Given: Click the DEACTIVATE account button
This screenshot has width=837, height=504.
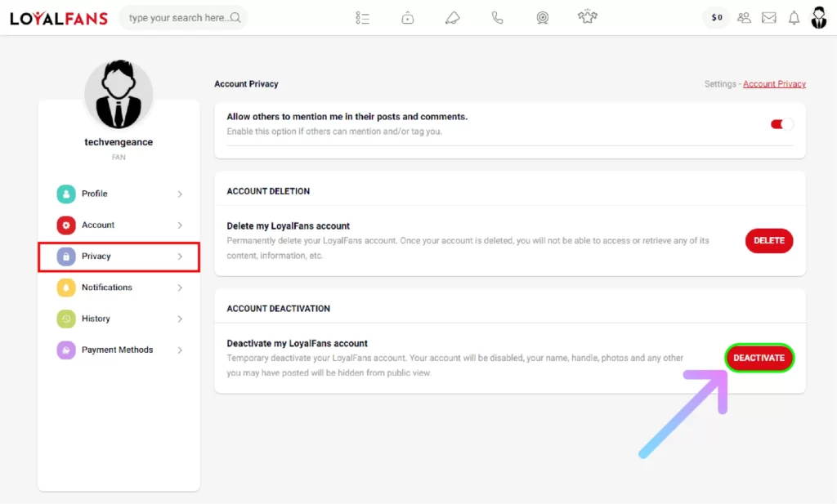Looking at the screenshot, I should [x=759, y=358].
